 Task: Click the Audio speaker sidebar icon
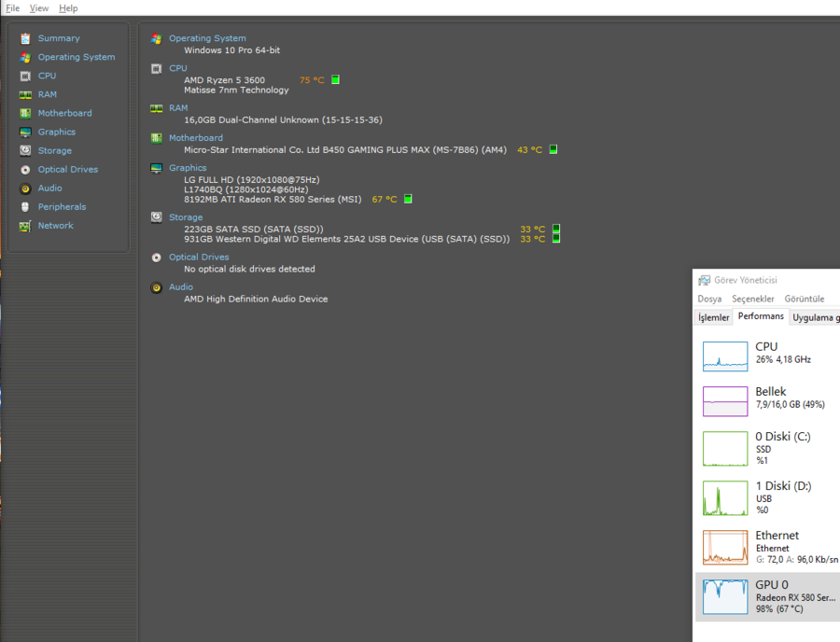pyautogui.click(x=25, y=188)
